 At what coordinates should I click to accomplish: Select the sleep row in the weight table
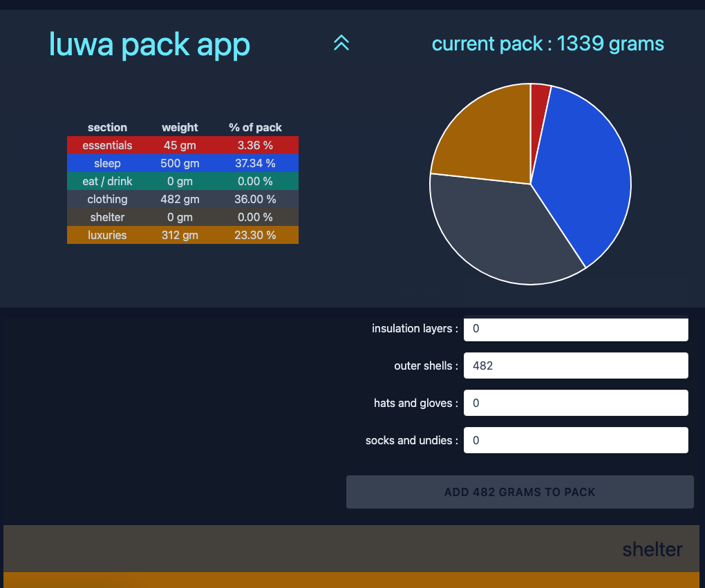click(182, 163)
